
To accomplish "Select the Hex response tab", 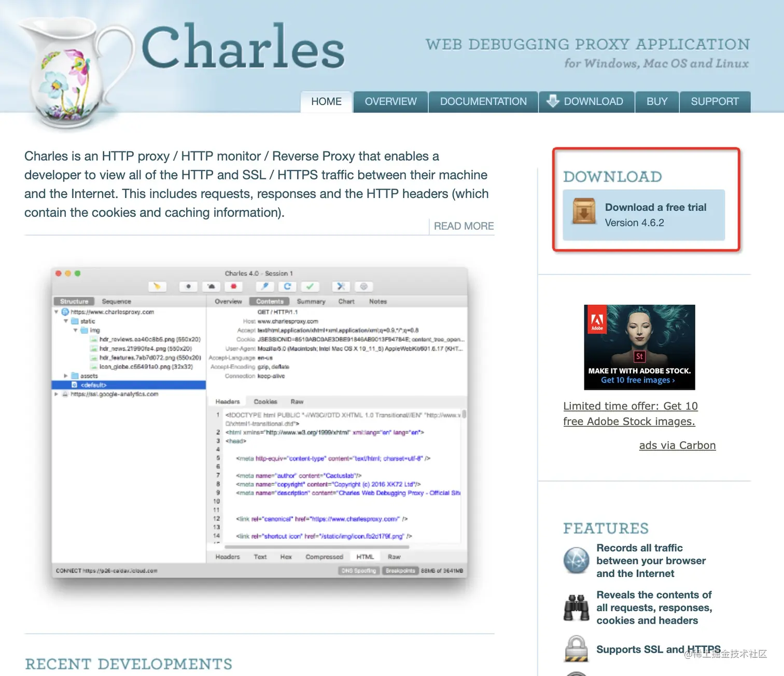I will click(286, 557).
